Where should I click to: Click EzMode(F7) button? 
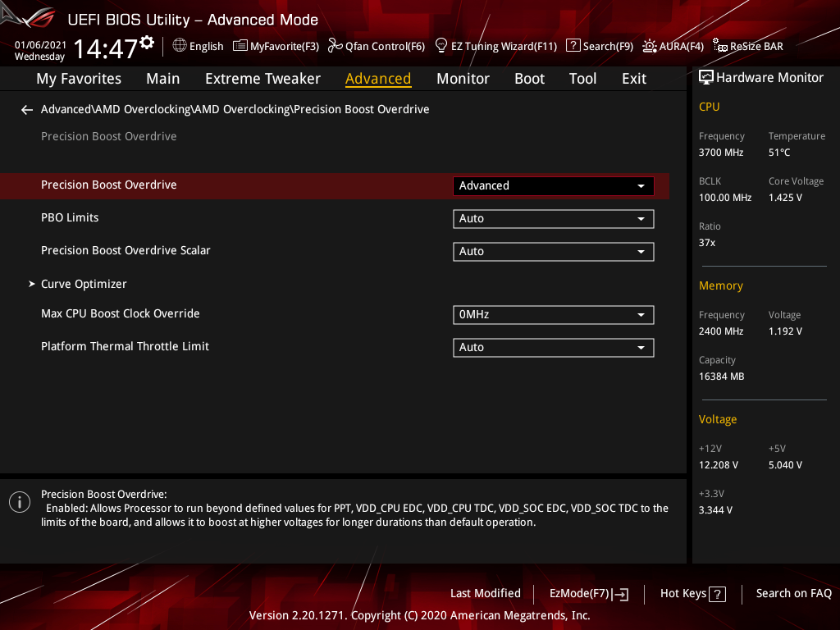pos(589,594)
